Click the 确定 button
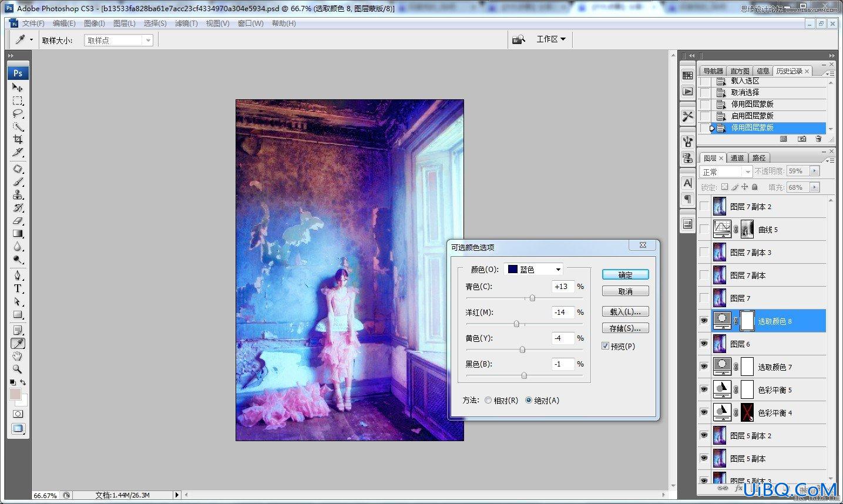This screenshot has height=504, width=843. 626,275
